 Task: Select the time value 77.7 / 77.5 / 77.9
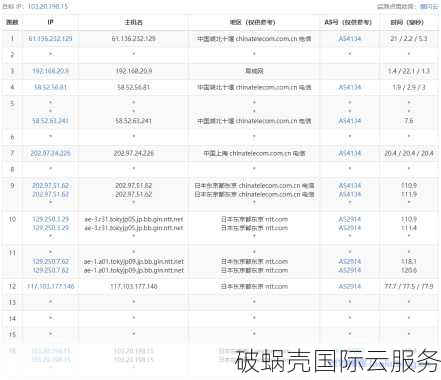(x=409, y=286)
